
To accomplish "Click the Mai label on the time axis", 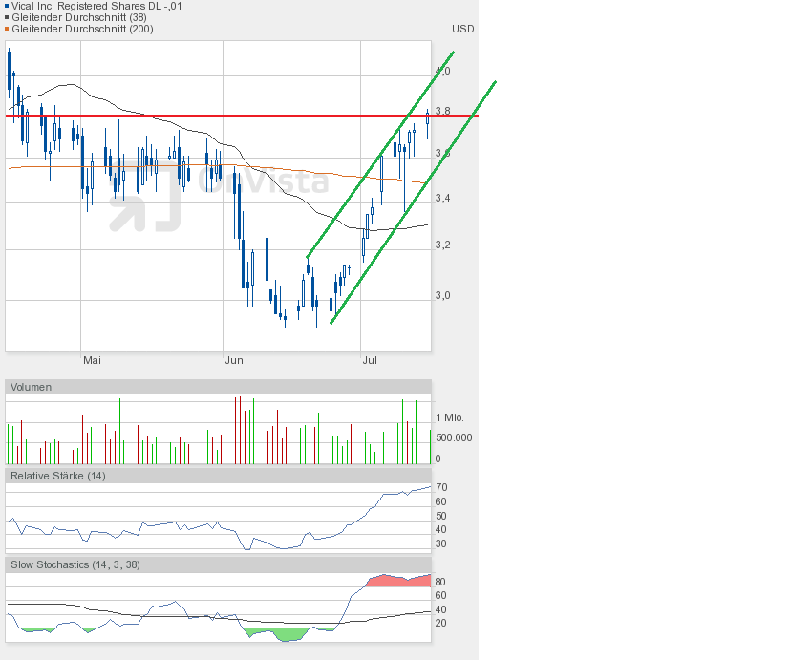I will point(92,360).
